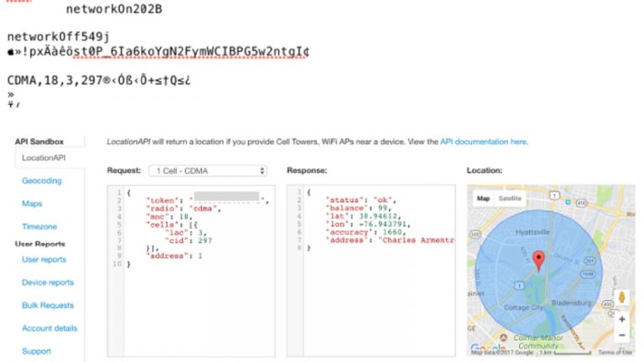Zoom out the map with minus button
This screenshot has height=362, width=644.
coord(621,335)
